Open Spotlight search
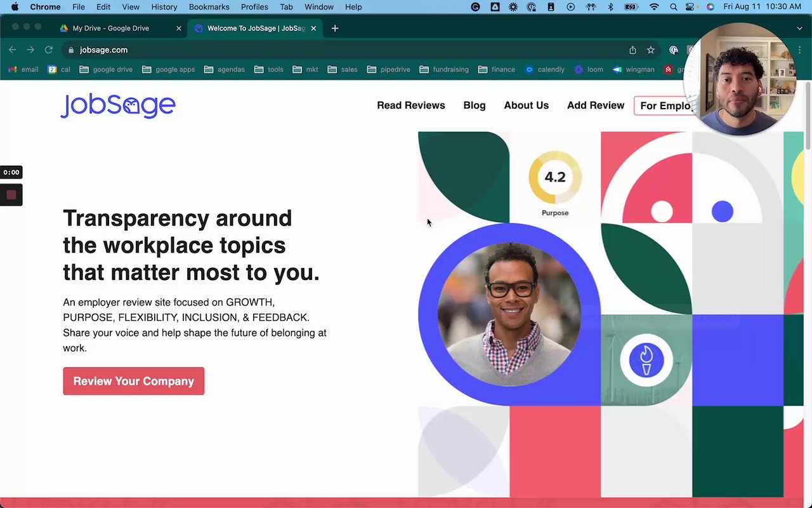The width and height of the screenshot is (812, 508). tap(674, 7)
